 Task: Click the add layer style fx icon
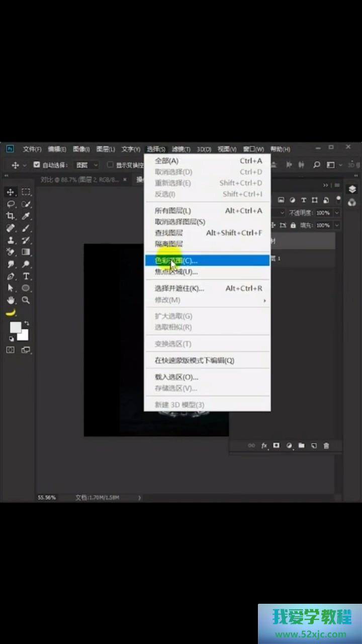(x=264, y=446)
